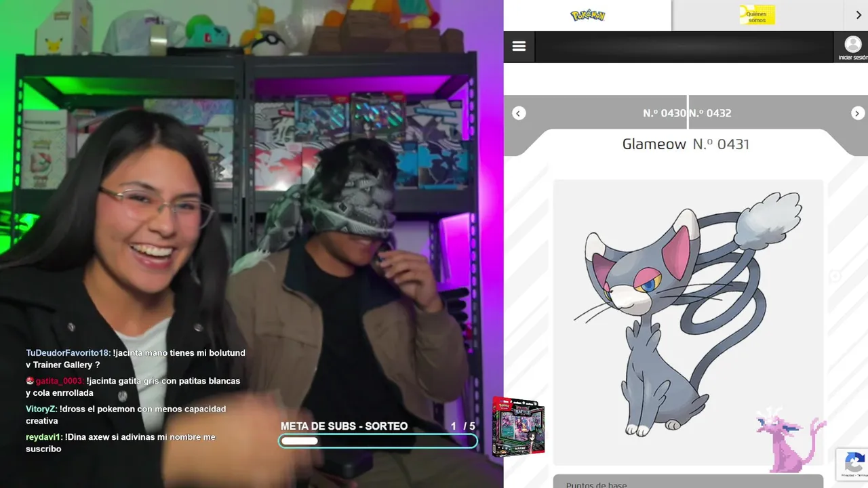Open the hamburger menu icon
868x488 pixels.
(519, 46)
